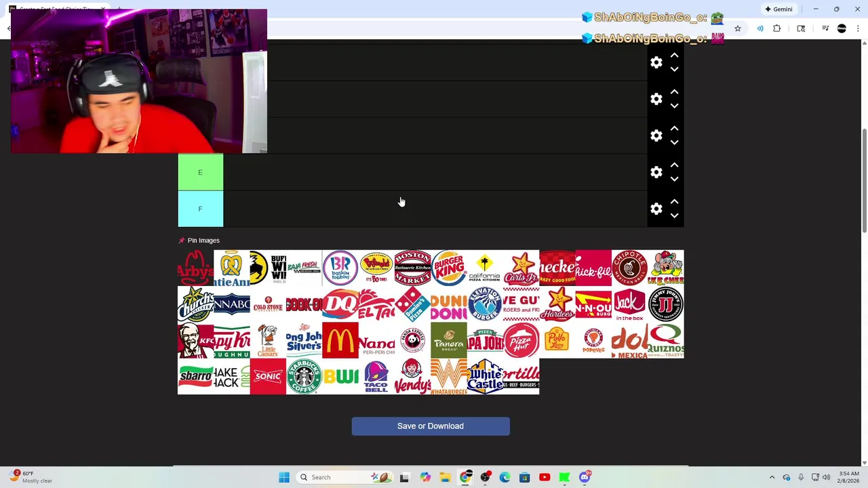This screenshot has width=868, height=488.
Task: Select the California Pizza Kitchen logo
Action: click(485, 268)
